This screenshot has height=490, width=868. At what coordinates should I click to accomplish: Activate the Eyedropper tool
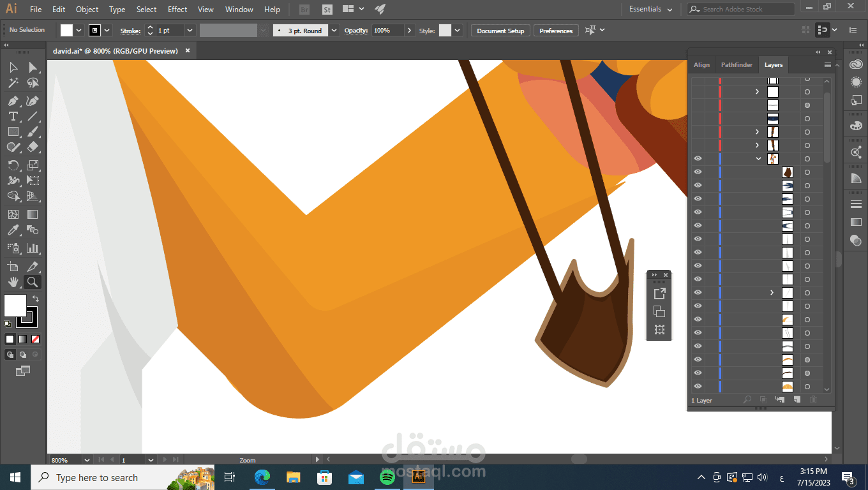[13, 230]
